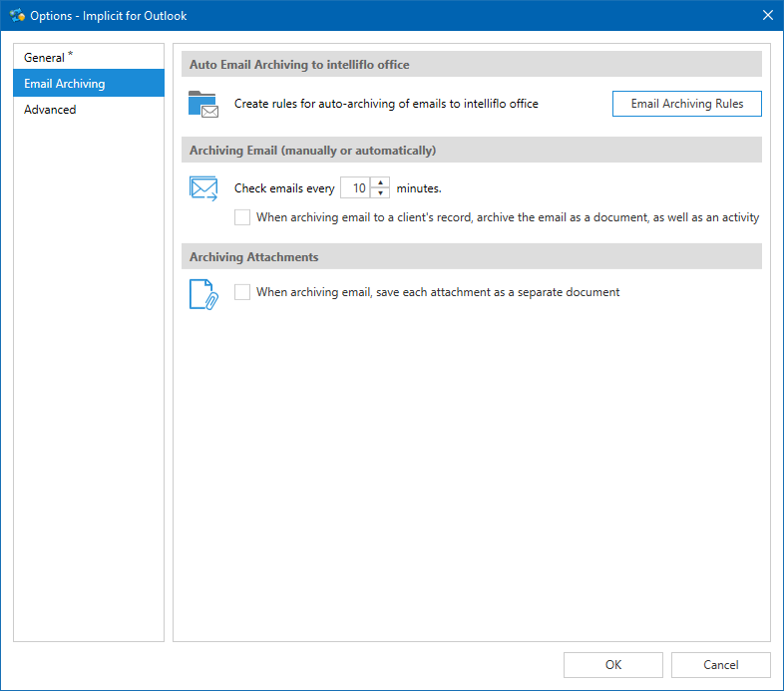Enable saving each attachment as separate document

(x=242, y=292)
